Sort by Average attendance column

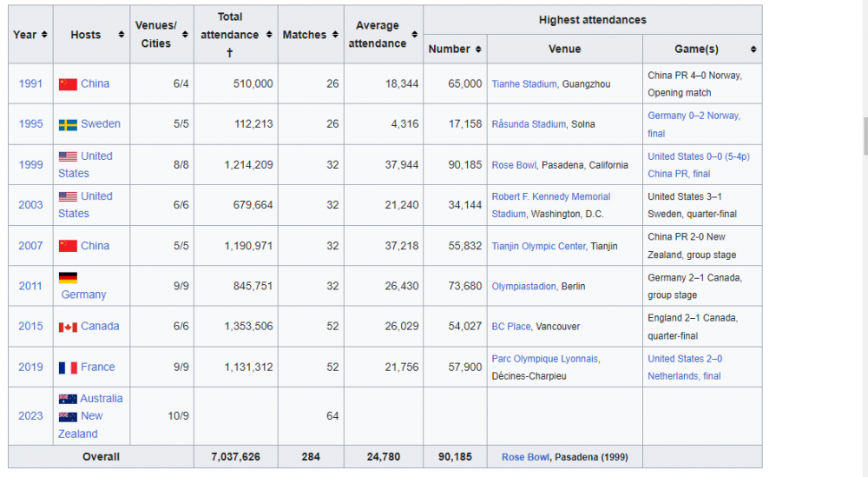pyautogui.click(x=383, y=35)
